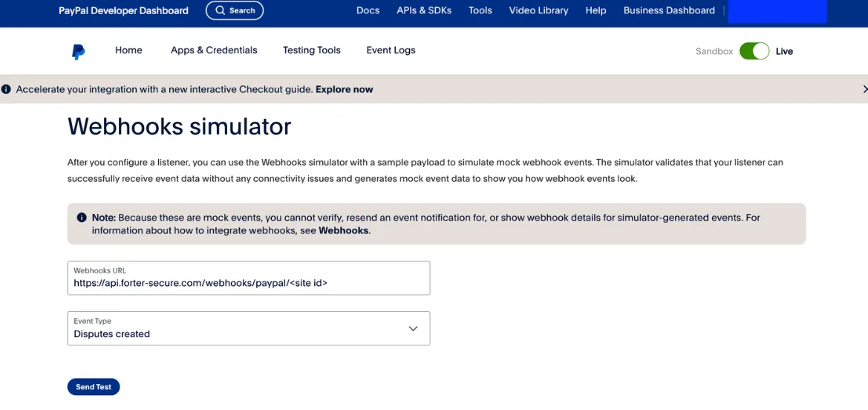Dismiss the Checkout guide banner
The width and height of the screenshot is (868, 410).
tap(865, 89)
